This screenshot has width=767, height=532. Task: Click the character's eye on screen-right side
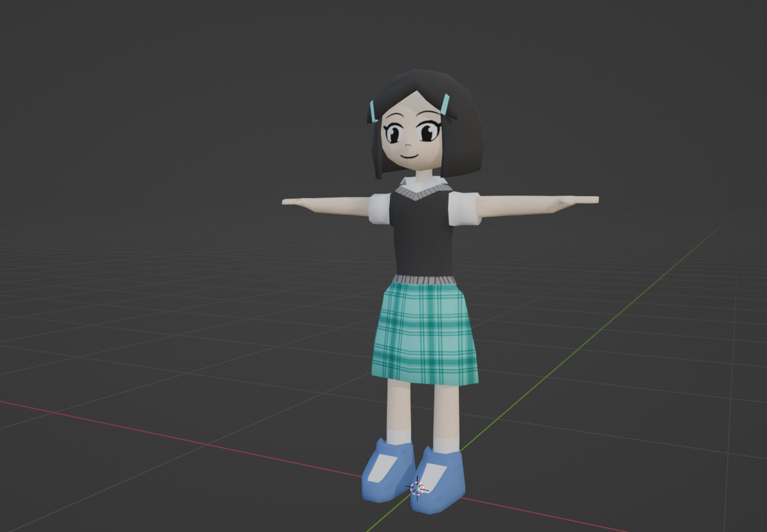(427, 133)
